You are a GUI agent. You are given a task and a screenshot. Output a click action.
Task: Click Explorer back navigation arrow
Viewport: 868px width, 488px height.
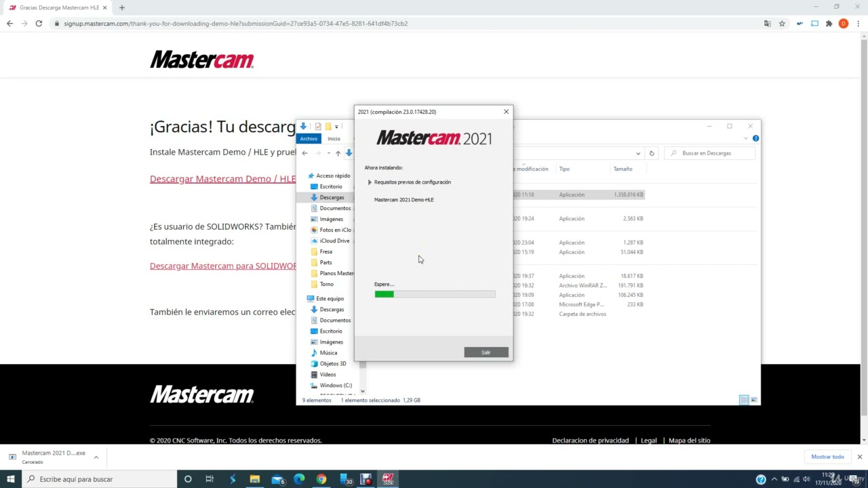[304, 153]
